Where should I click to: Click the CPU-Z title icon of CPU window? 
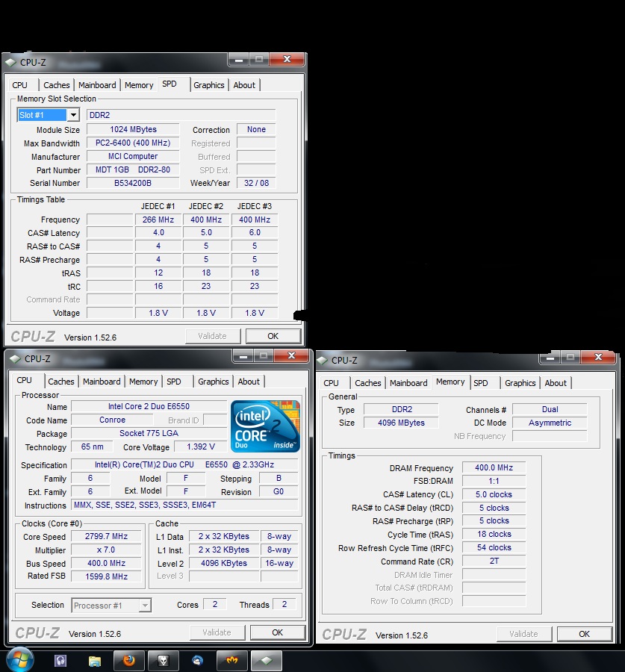coord(15,358)
